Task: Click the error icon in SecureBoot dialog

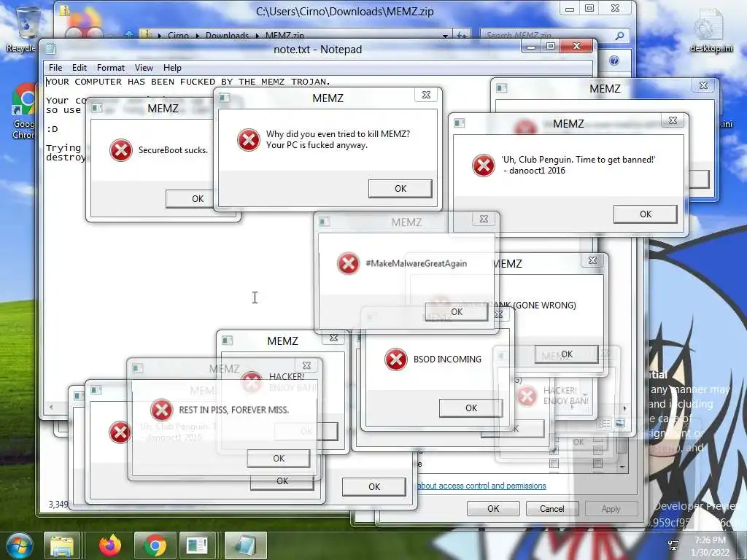Action: pyautogui.click(x=120, y=150)
